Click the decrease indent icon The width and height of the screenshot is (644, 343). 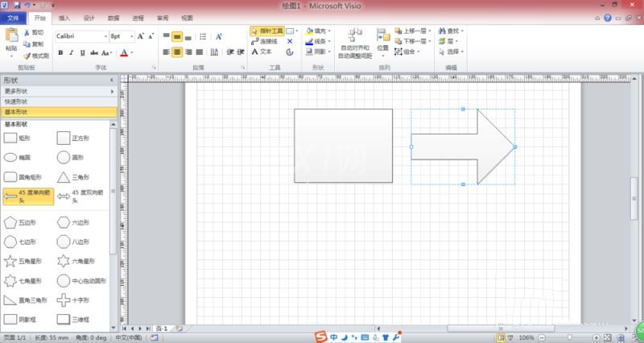pos(230,52)
